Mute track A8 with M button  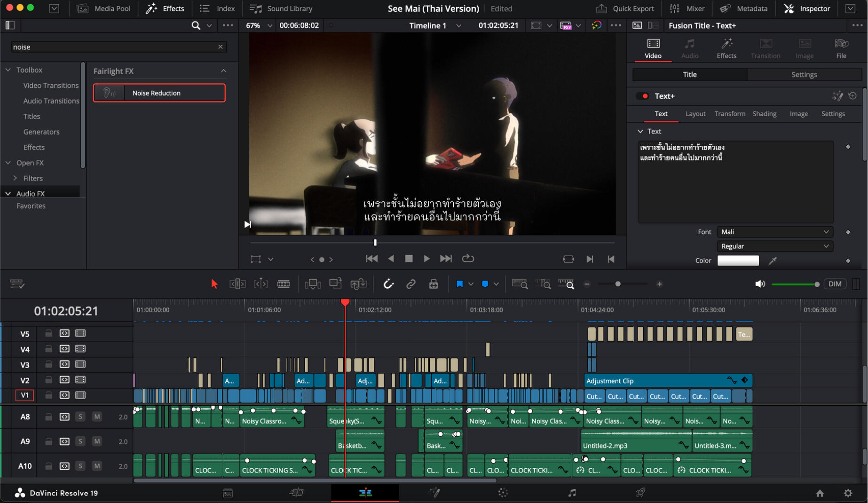pyautogui.click(x=97, y=417)
